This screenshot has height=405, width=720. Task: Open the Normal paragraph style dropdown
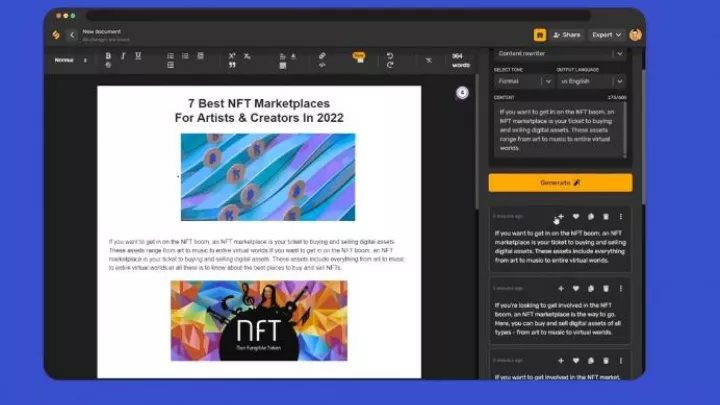tap(70, 60)
